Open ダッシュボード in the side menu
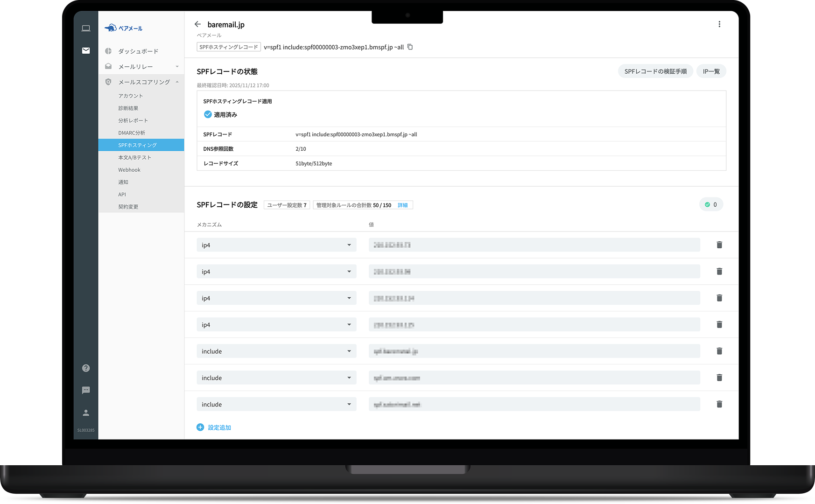815x504 pixels. (x=138, y=51)
